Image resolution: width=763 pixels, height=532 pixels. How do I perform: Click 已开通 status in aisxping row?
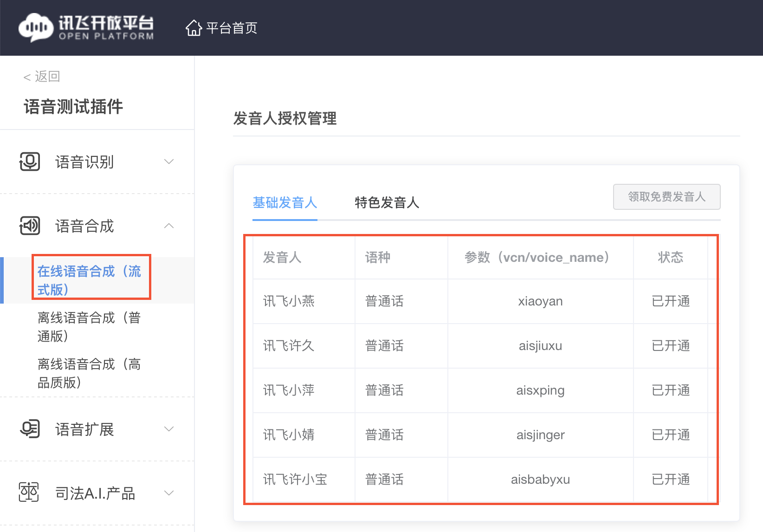coord(671,390)
